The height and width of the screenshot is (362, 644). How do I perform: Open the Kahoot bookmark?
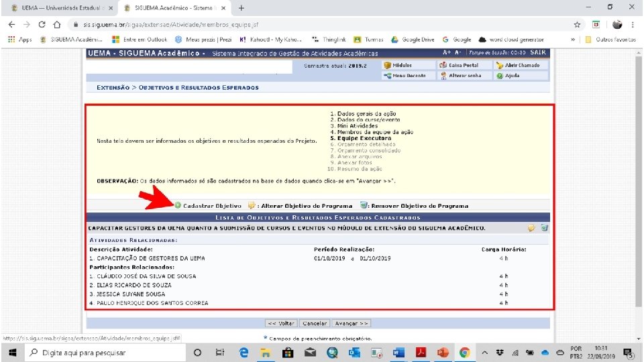coord(270,40)
